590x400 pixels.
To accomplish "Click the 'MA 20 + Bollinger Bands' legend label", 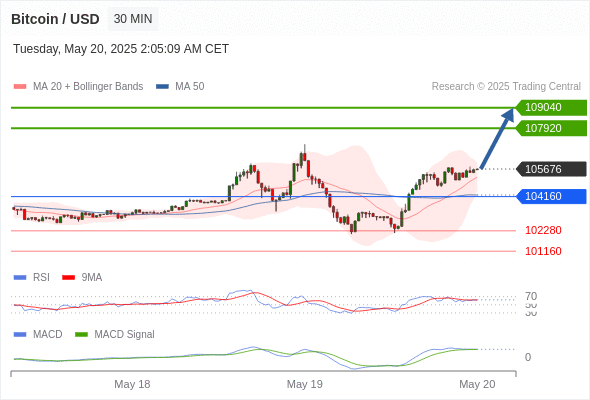I will [88, 87].
